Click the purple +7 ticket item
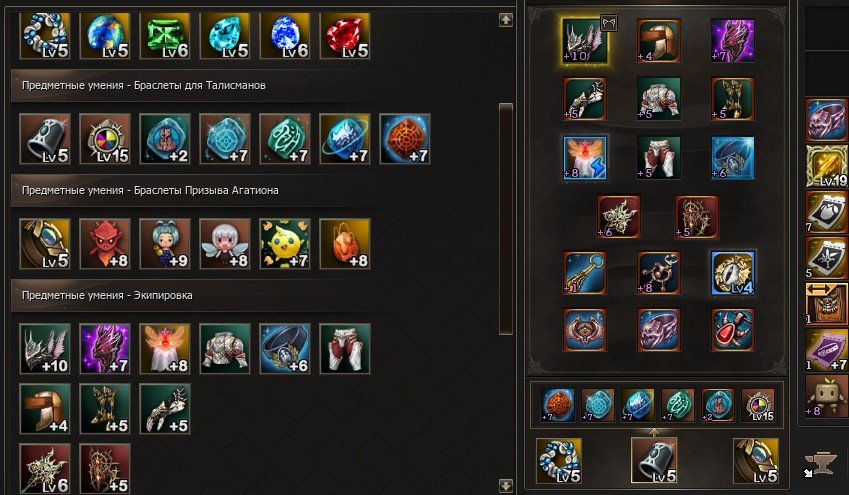 tap(827, 350)
